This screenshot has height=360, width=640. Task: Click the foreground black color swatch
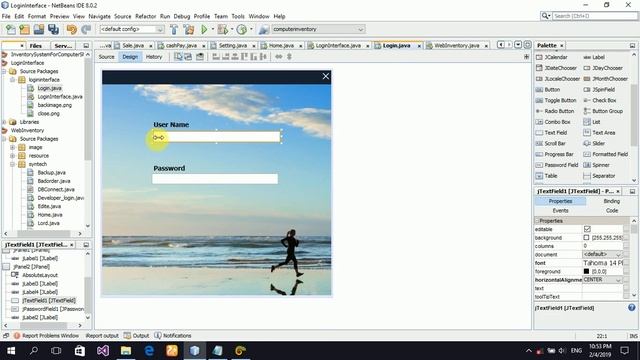coord(586,271)
